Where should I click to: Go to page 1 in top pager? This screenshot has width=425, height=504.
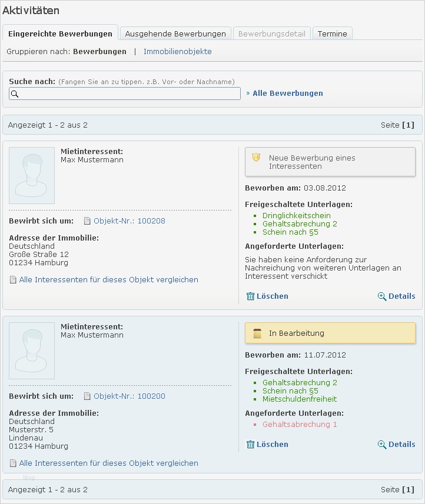[x=409, y=125]
